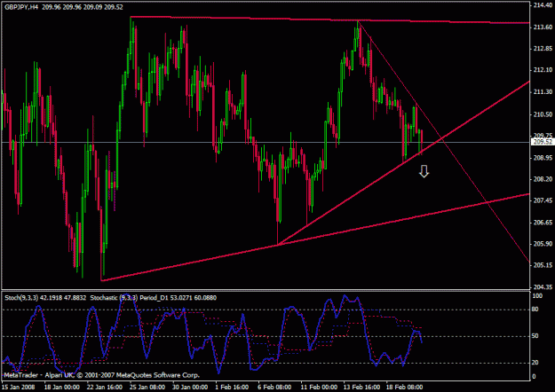Image resolution: width=555 pixels, height=392 pixels.
Task: Click the 205.15 price axis label
Action: tap(542, 265)
